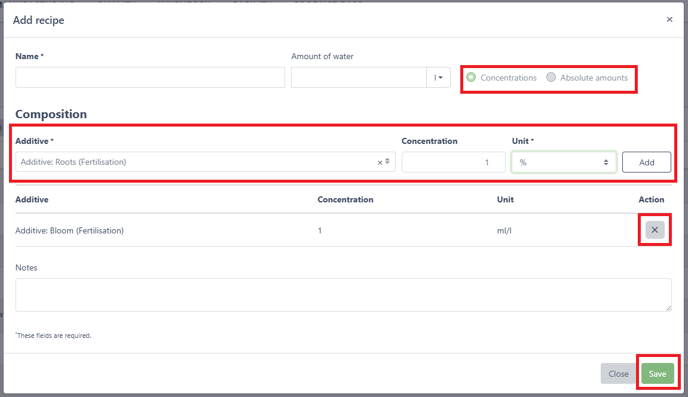Screen dimensions: 688x397
Task: Focus the Name input field
Action: point(150,78)
